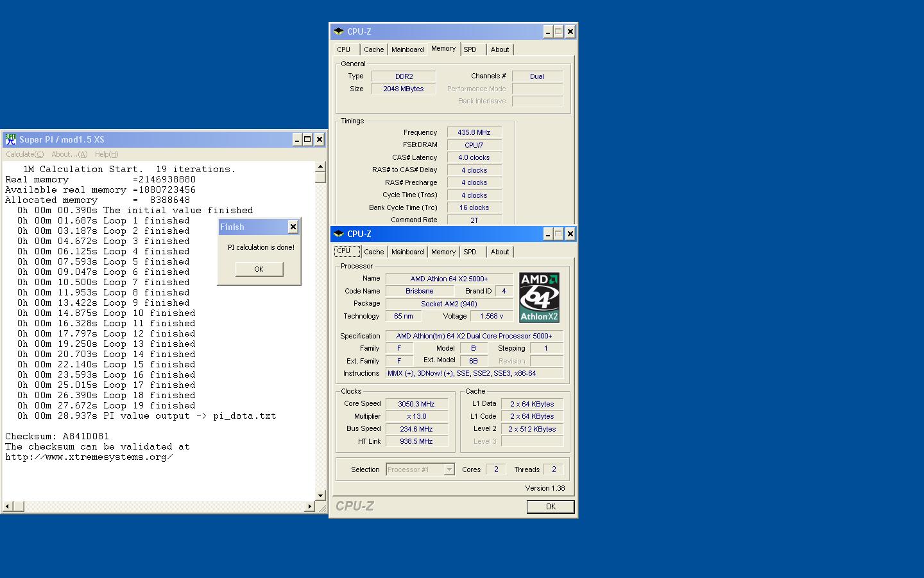Close the Super PI window

pos(319,139)
